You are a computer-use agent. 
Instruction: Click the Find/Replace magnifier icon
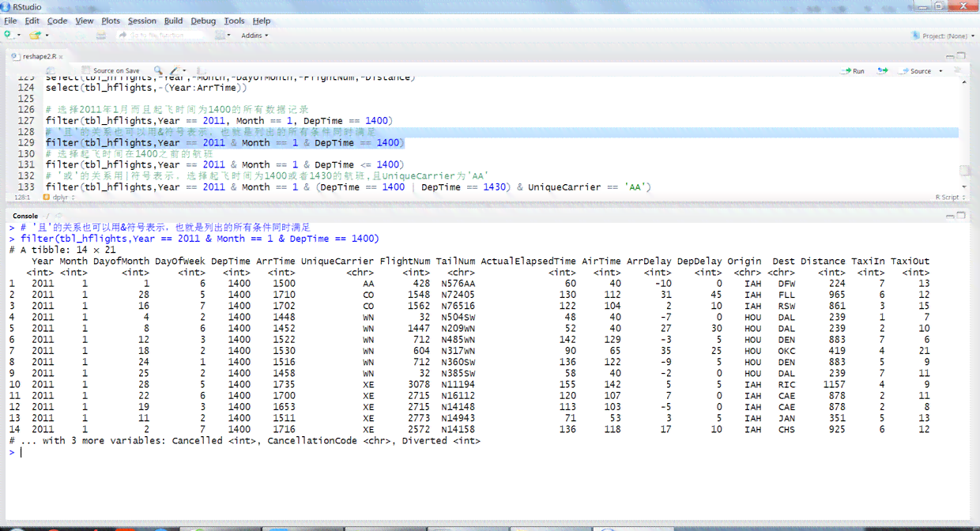(x=158, y=70)
